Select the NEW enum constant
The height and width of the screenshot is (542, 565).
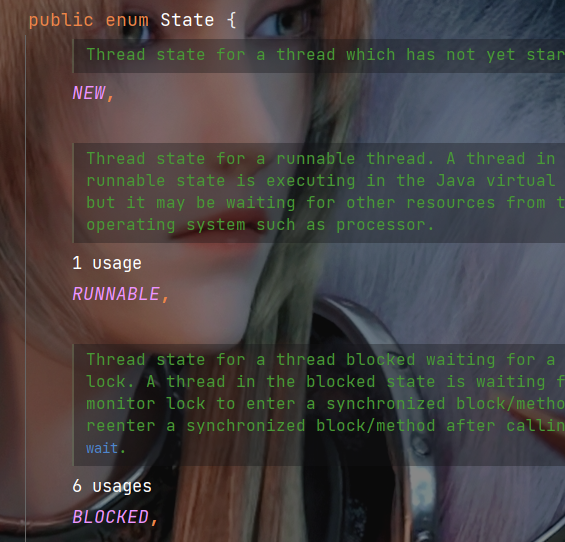(x=89, y=93)
